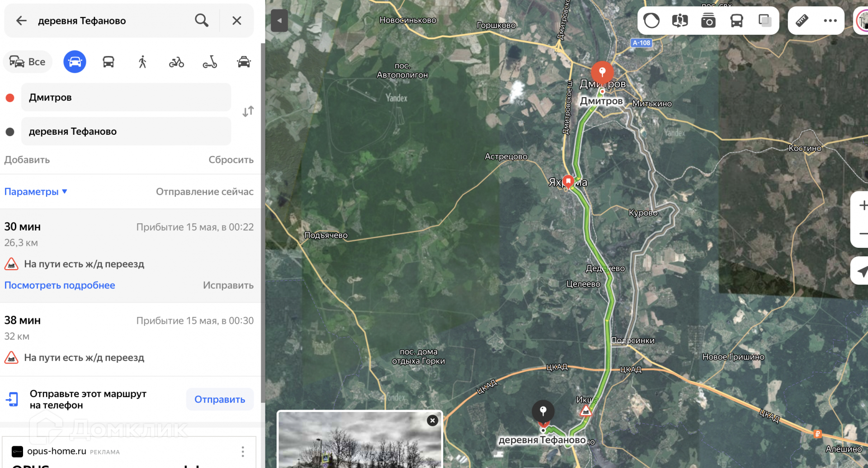Switch to bicycle route mode
Screen dimensions: 868x468
click(x=176, y=62)
